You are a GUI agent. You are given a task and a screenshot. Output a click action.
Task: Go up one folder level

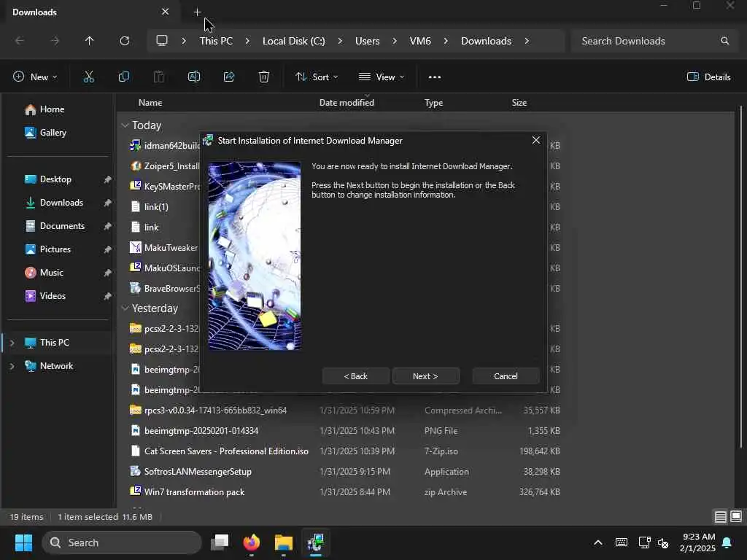coord(89,41)
